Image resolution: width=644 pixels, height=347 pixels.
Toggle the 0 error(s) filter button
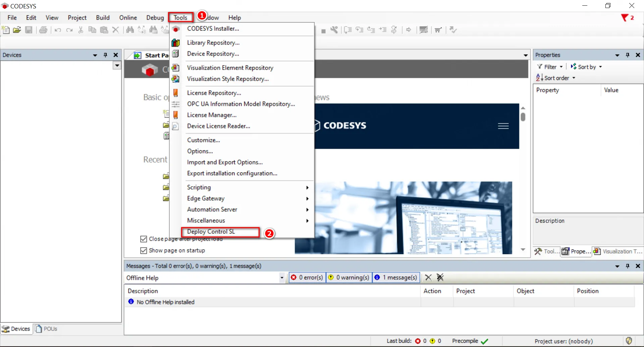click(307, 277)
